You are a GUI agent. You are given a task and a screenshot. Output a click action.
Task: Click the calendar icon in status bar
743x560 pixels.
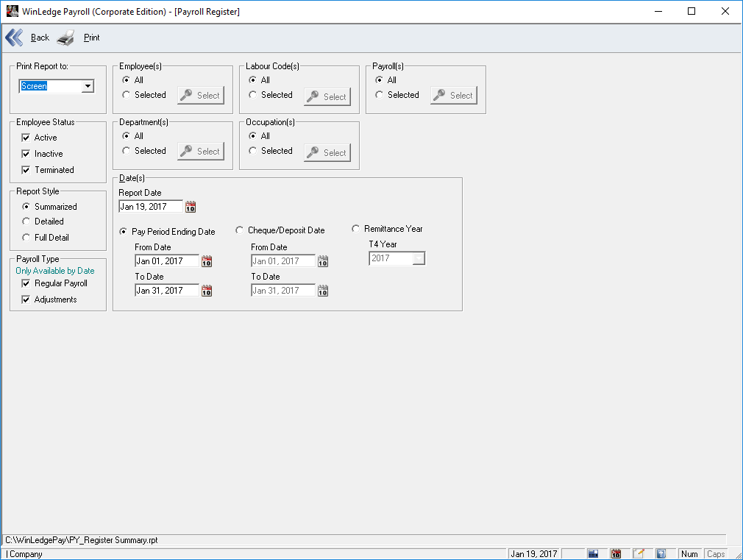(x=616, y=553)
